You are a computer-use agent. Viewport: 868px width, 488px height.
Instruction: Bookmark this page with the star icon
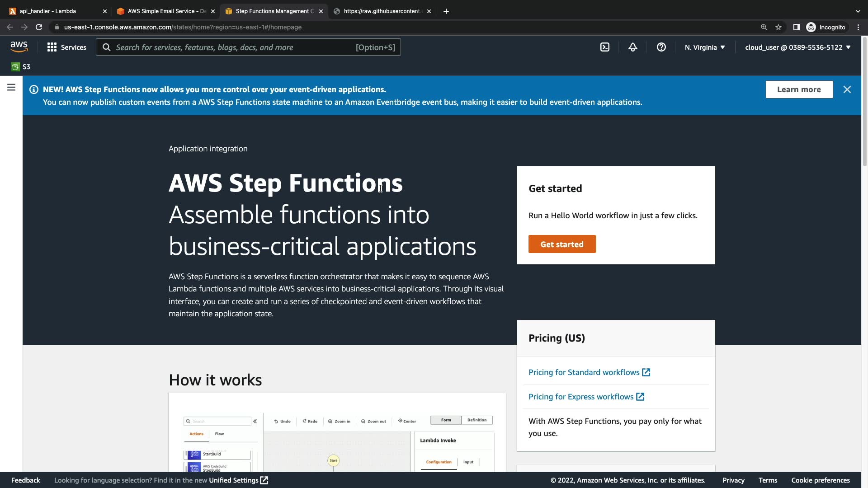point(778,27)
